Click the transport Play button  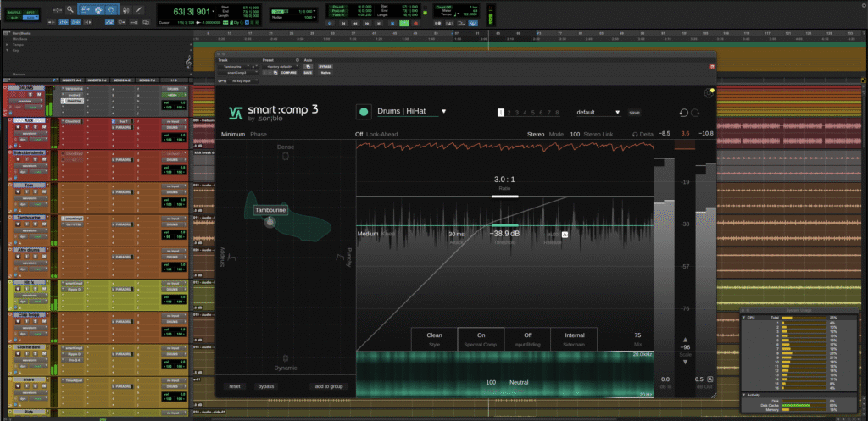404,23
